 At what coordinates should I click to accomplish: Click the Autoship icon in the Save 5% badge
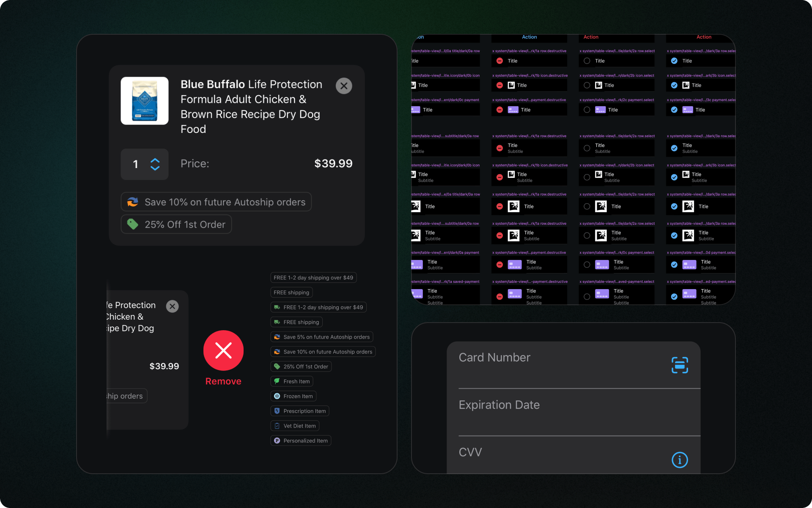pos(277,337)
